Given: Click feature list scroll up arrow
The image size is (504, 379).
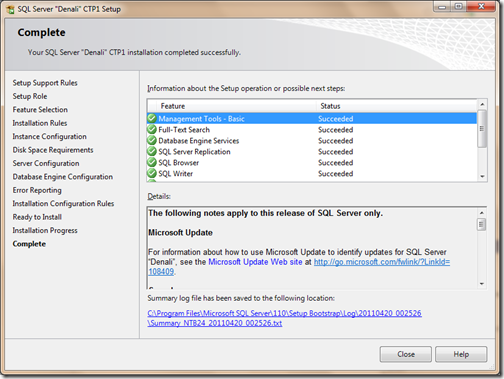Looking at the screenshot, I should 482,104.
